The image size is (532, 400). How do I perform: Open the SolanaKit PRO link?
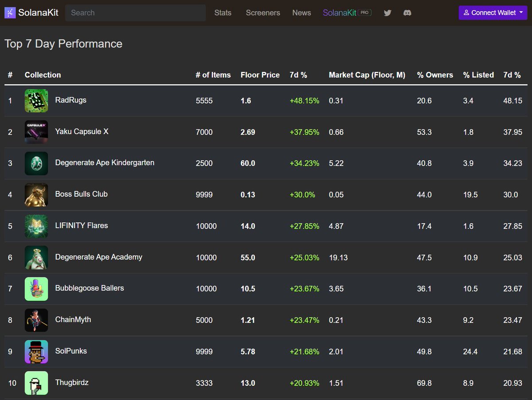pos(347,13)
